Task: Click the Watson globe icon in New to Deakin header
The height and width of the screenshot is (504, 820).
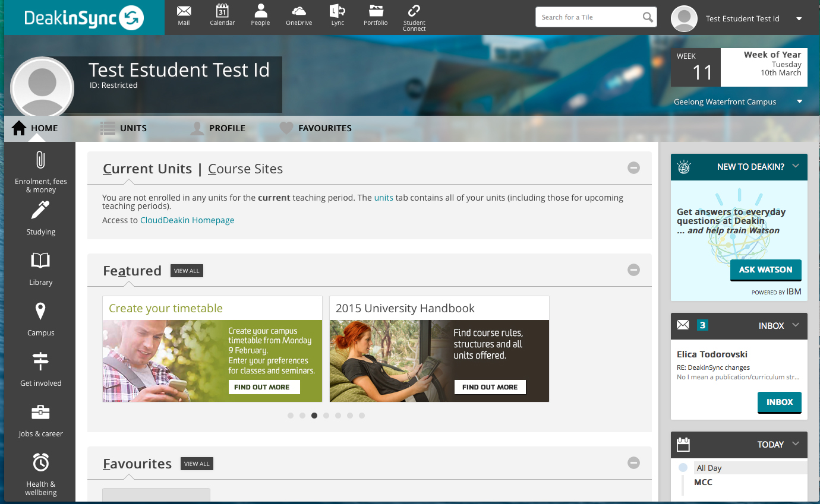Action: (x=684, y=167)
